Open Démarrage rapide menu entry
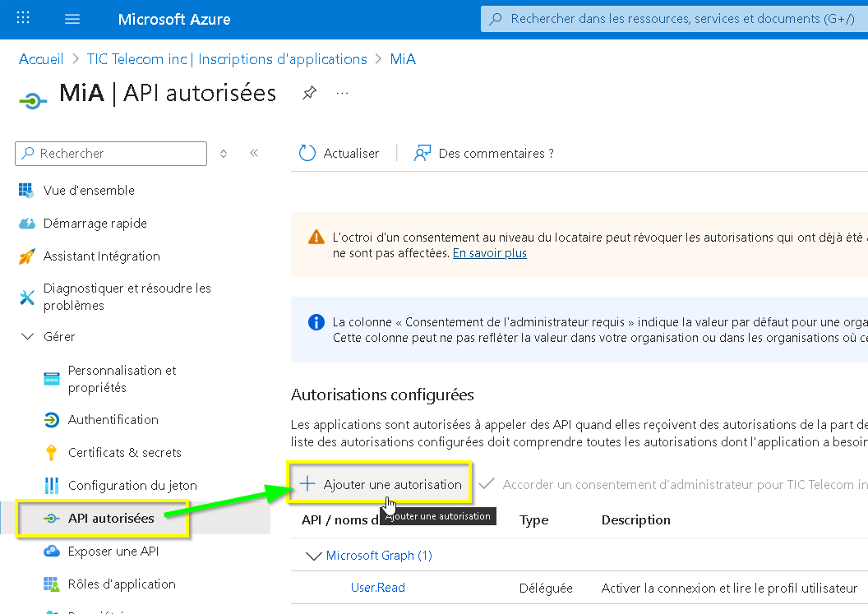Viewport: 868px width, 614px height. [x=95, y=223]
